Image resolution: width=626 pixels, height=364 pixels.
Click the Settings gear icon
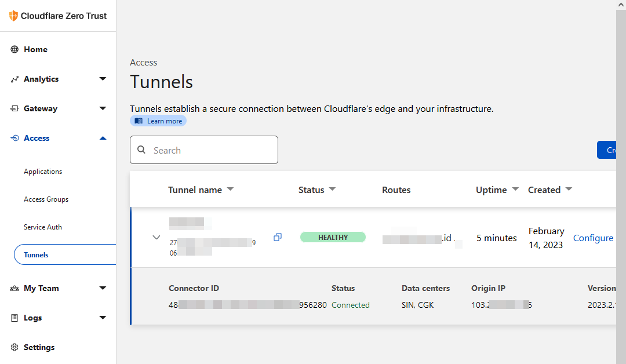(14, 347)
